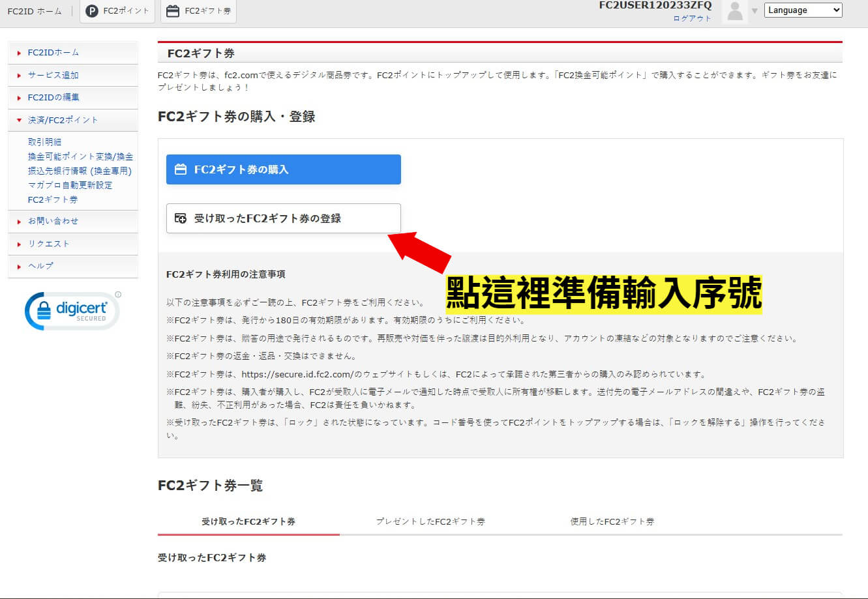Click the red arrow icon beside ヘルプ
The width and height of the screenshot is (868, 599).
coord(18,266)
